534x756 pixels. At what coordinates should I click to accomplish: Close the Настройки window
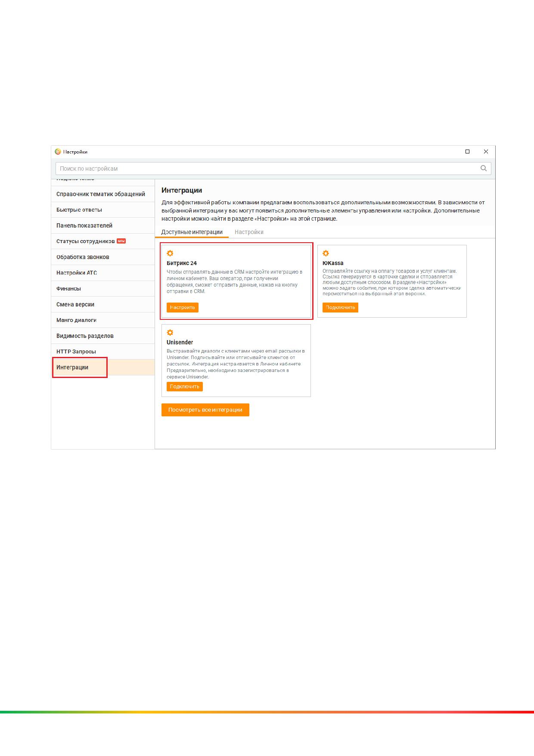click(486, 152)
